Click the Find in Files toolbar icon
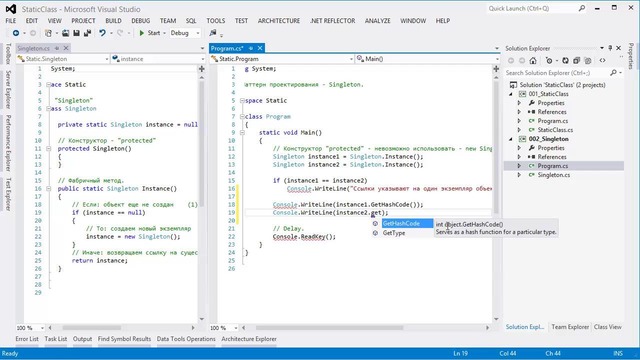640x360 pixels. click(213, 33)
